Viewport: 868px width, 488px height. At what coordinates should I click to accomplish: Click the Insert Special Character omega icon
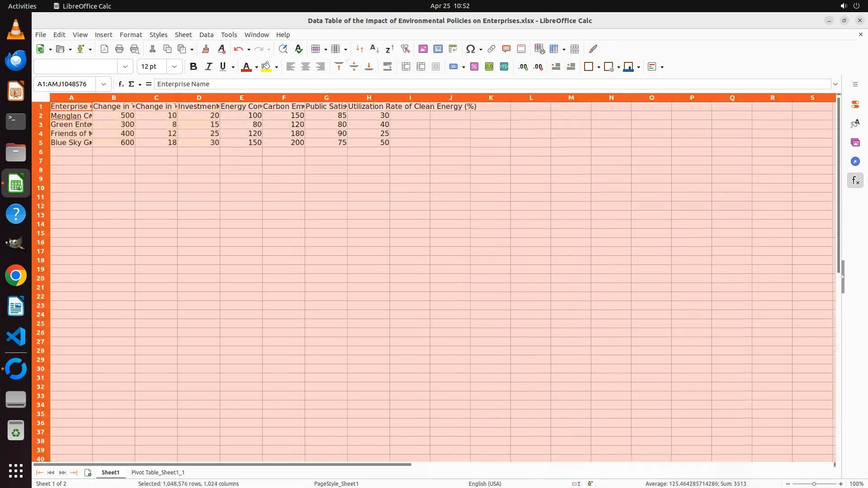pos(470,49)
